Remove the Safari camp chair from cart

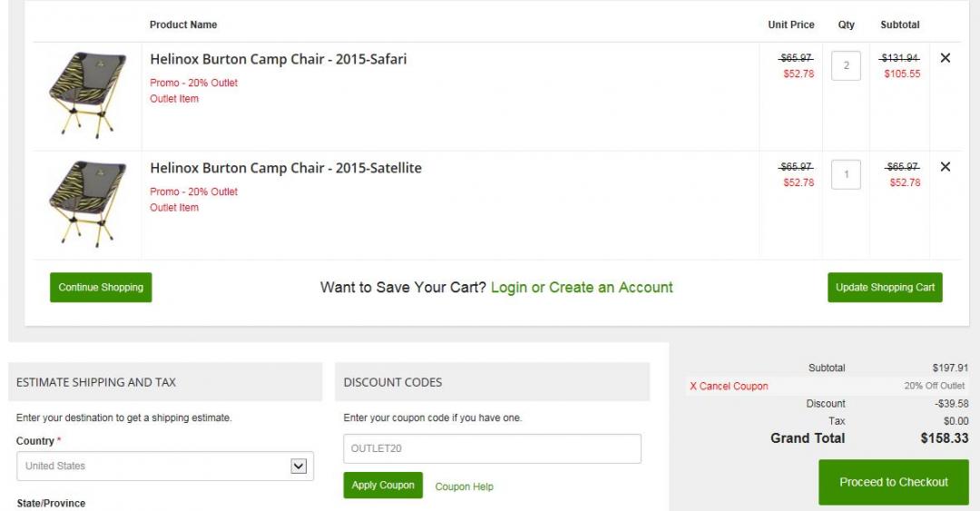pos(945,58)
